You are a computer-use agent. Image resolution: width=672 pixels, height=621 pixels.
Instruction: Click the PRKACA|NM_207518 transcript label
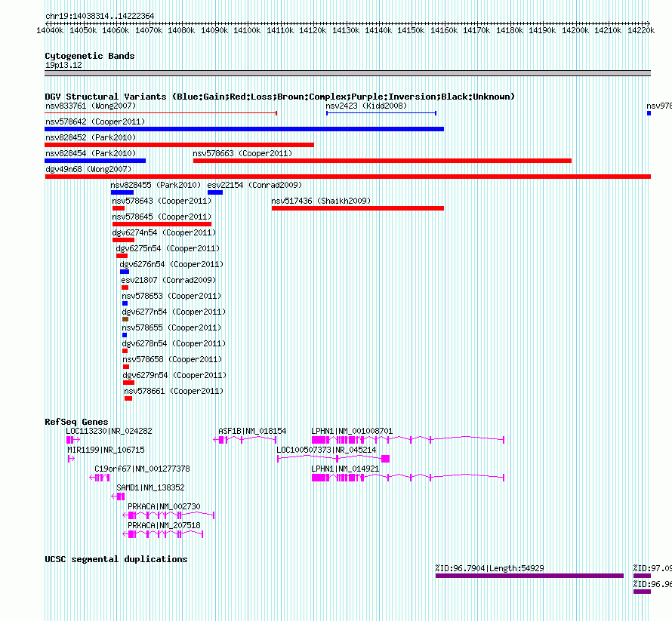coord(164,525)
